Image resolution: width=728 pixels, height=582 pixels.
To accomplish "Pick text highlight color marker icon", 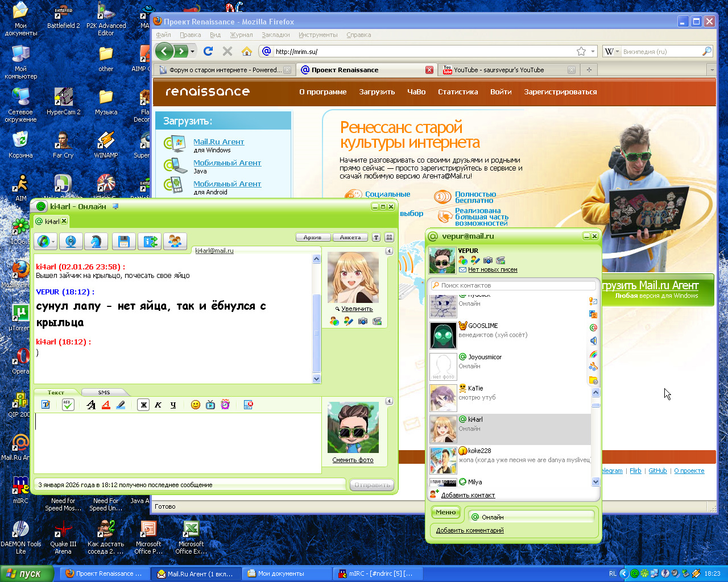I will tap(121, 405).
